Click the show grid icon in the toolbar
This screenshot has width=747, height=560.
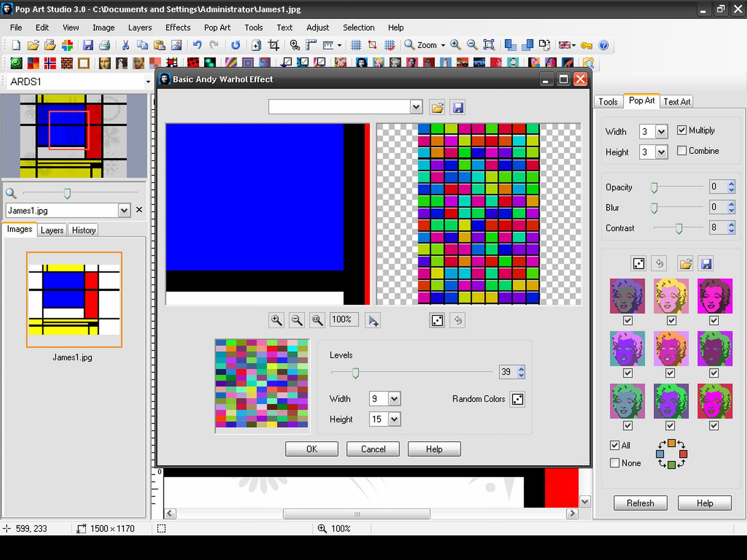[x=356, y=45]
